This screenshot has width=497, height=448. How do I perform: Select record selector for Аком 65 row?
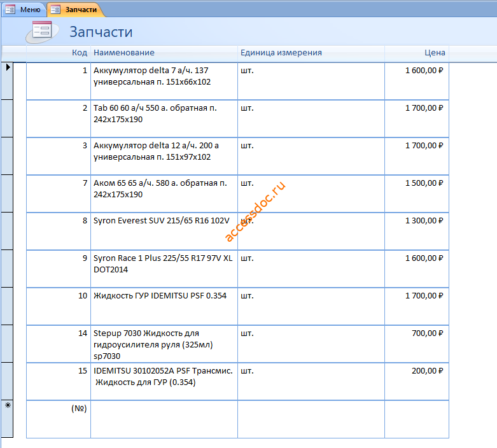[7, 193]
